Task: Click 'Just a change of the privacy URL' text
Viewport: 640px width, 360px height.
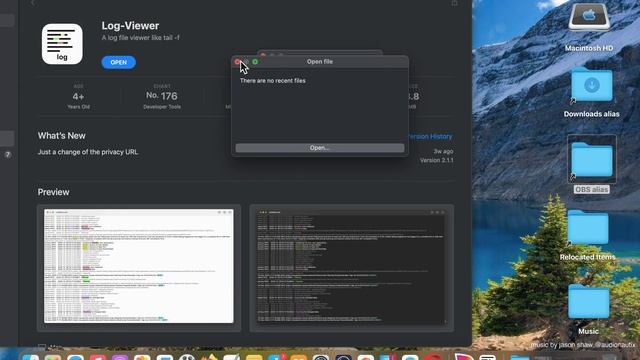Action: (88, 152)
